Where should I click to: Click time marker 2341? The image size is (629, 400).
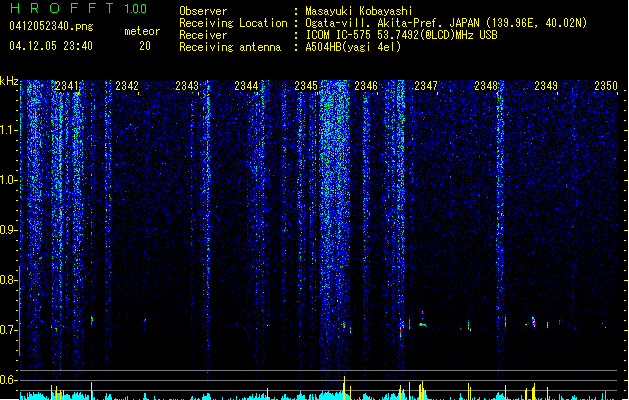[x=67, y=86]
